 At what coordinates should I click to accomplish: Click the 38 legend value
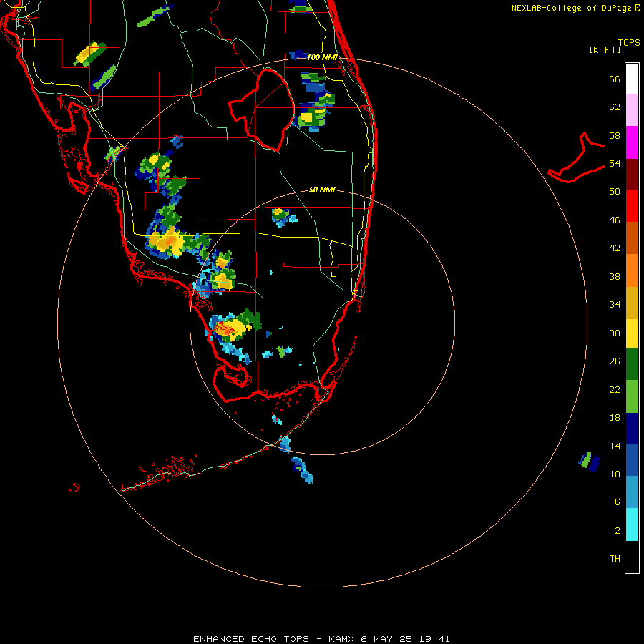point(615,276)
